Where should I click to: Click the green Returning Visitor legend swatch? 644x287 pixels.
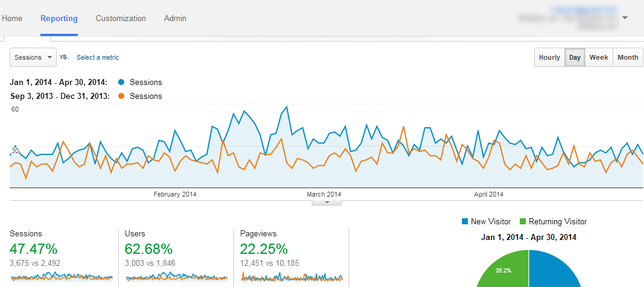coord(523,221)
